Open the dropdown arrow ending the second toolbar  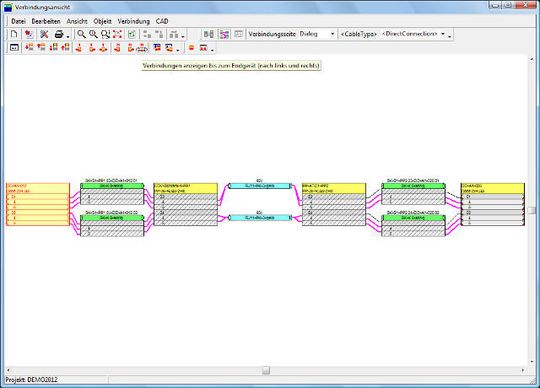[x=212, y=50]
